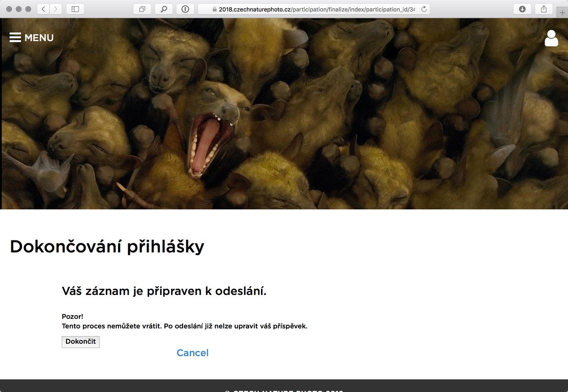Go back to the previous page
This screenshot has width=568, height=392.
coord(44,9)
